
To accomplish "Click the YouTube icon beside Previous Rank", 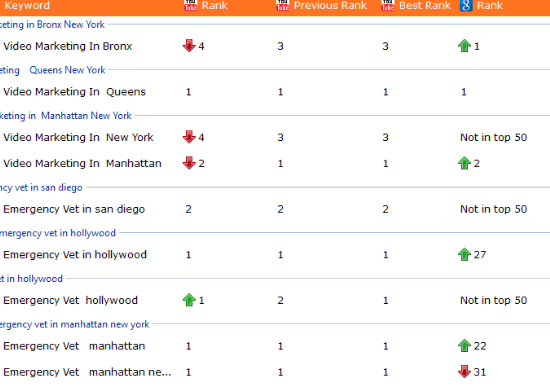I will 282,5.
